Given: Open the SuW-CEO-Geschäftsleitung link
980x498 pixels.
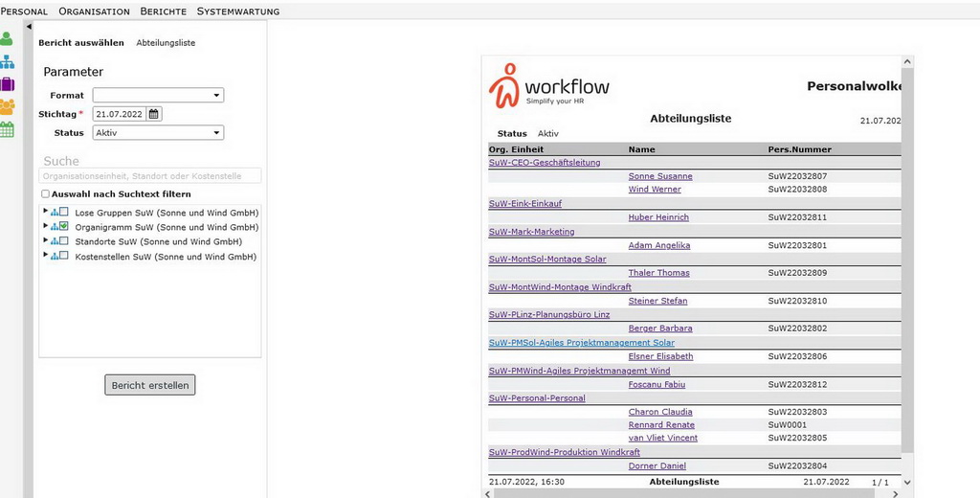Looking at the screenshot, I should coord(545,163).
